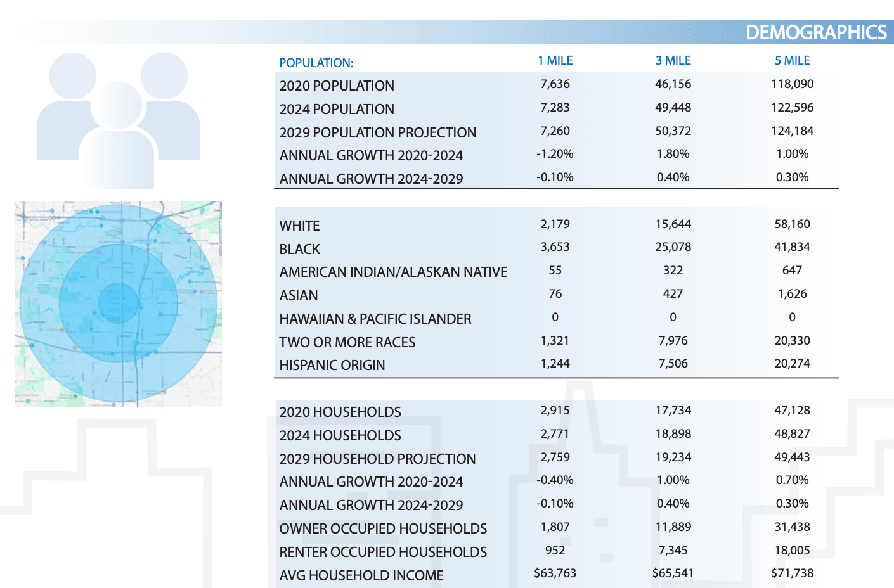Click the WHITE row label
This screenshot has height=588, width=894.
click(x=299, y=226)
